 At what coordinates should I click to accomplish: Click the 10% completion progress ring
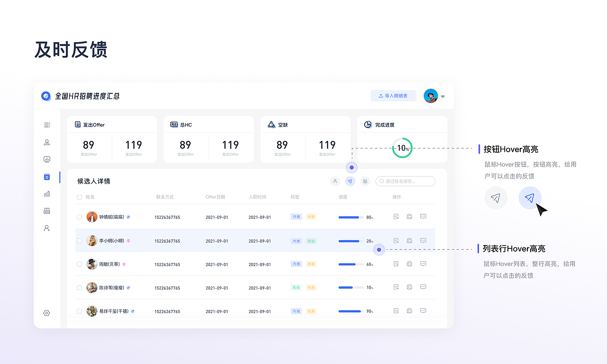click(402, 148)
